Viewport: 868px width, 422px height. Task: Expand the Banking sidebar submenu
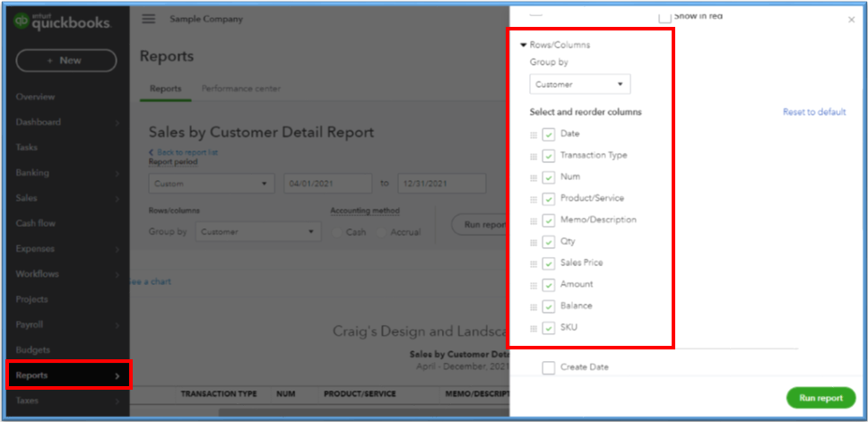click(117, 174)
